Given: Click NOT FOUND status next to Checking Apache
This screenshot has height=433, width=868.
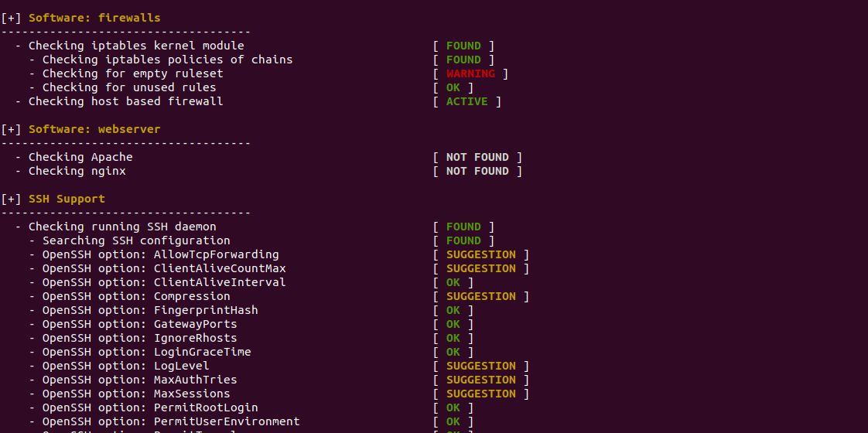Looking at the screenshot, I should (477, 158).
